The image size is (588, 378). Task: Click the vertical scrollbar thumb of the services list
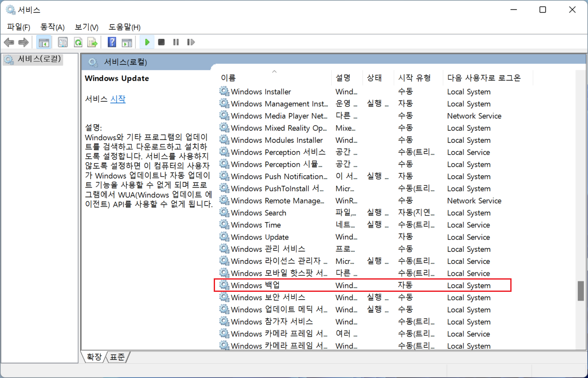tap(581, 291)
